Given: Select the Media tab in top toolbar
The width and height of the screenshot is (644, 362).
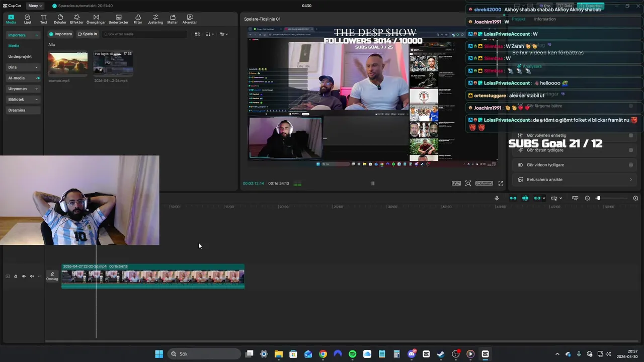Looking at the screenshot, I should point(11,19).
